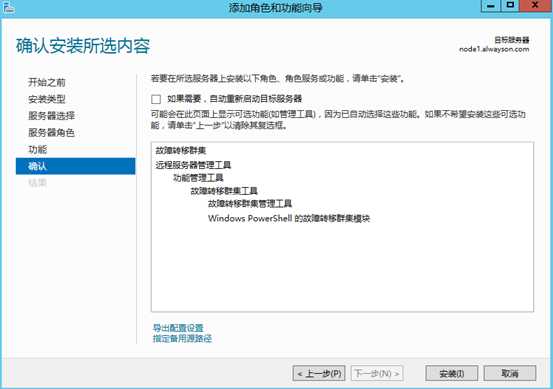Select the 故障转移群集管理工具 entry

pos(250,203)
